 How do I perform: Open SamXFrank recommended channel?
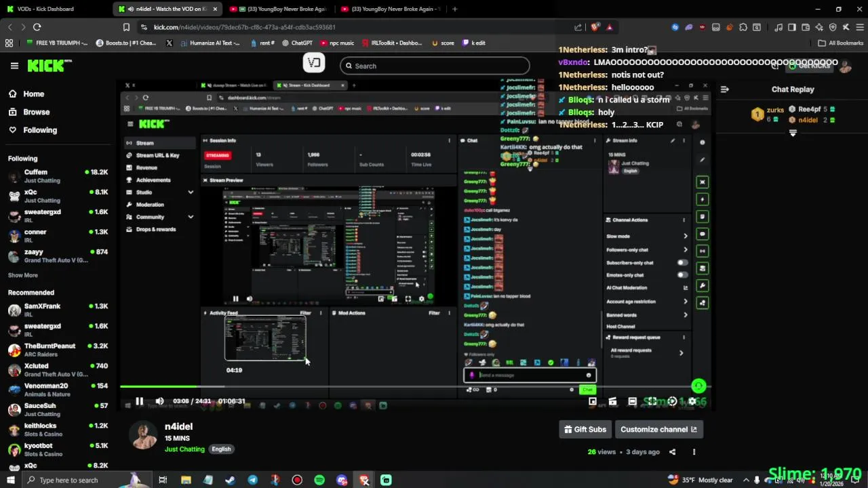58,310
